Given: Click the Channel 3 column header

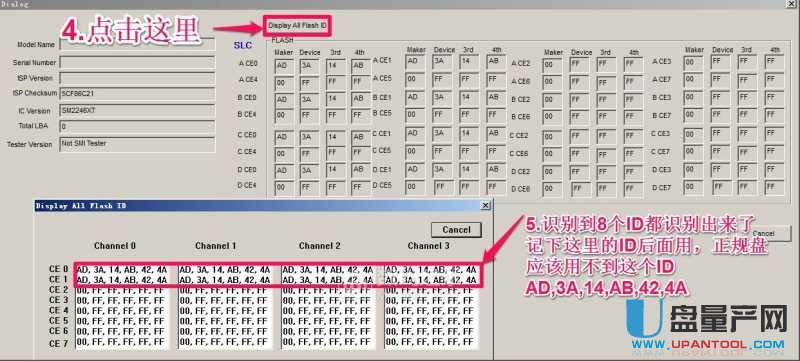Looking at the screenshot, I should click(429, 246).
